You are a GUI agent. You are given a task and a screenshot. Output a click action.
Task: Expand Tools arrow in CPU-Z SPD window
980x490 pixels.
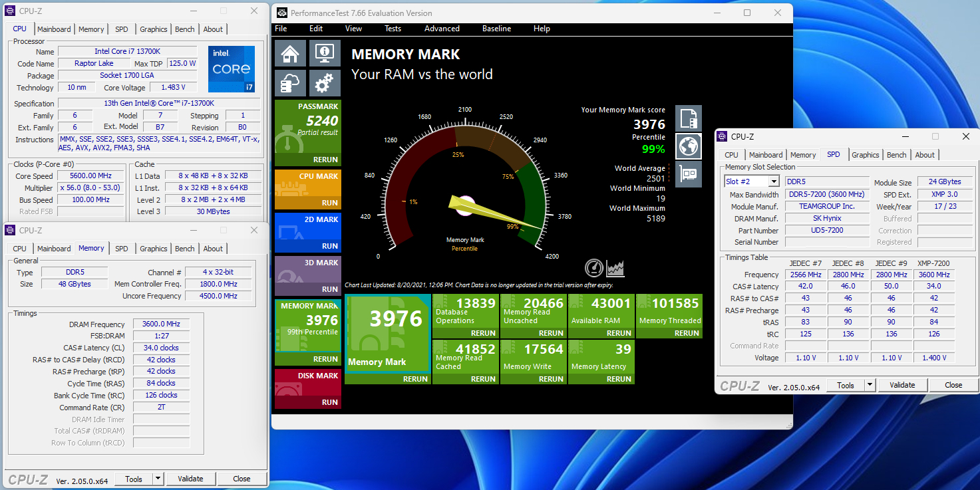coord(870,385)
